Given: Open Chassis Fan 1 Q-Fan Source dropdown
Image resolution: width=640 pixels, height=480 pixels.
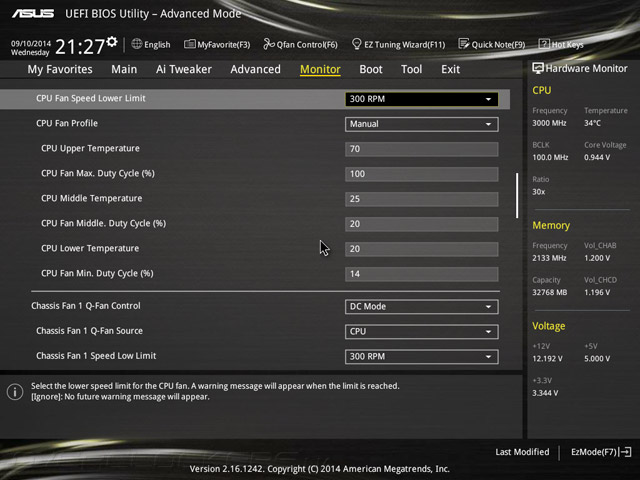Looking at the screenshot, I should [422, 331].
